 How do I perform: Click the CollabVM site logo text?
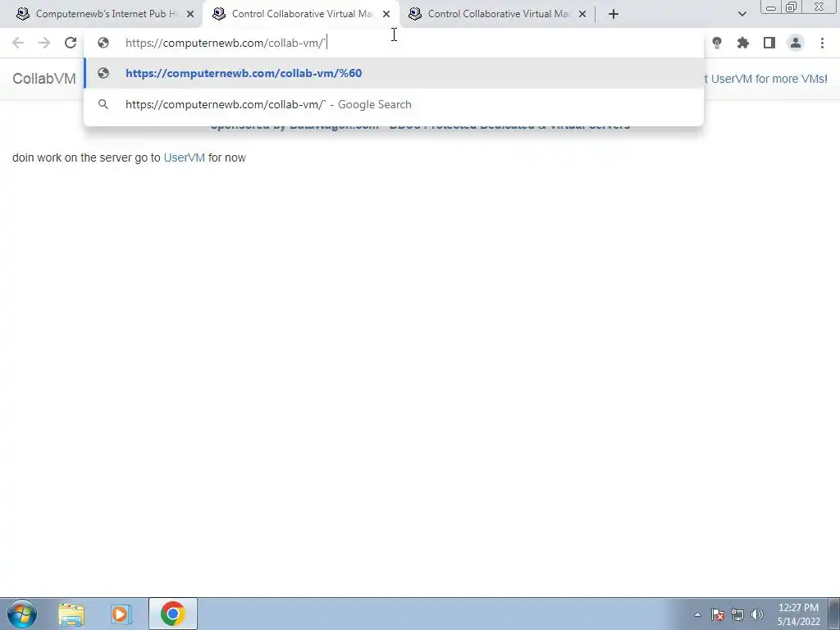(x=44, y=79)
